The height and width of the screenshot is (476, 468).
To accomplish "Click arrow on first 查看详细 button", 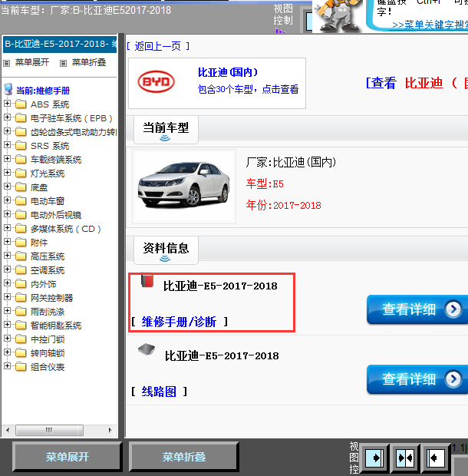I will coord(453,309).
